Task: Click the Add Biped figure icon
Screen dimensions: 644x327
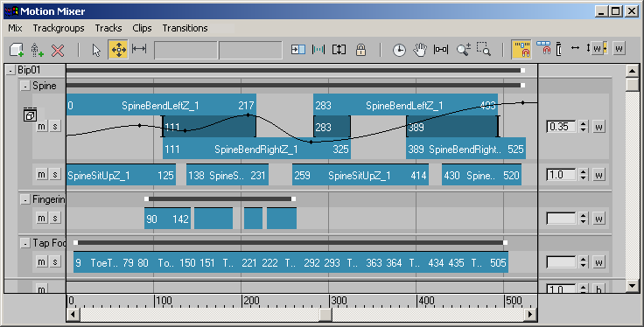Action: click(37, 50)
